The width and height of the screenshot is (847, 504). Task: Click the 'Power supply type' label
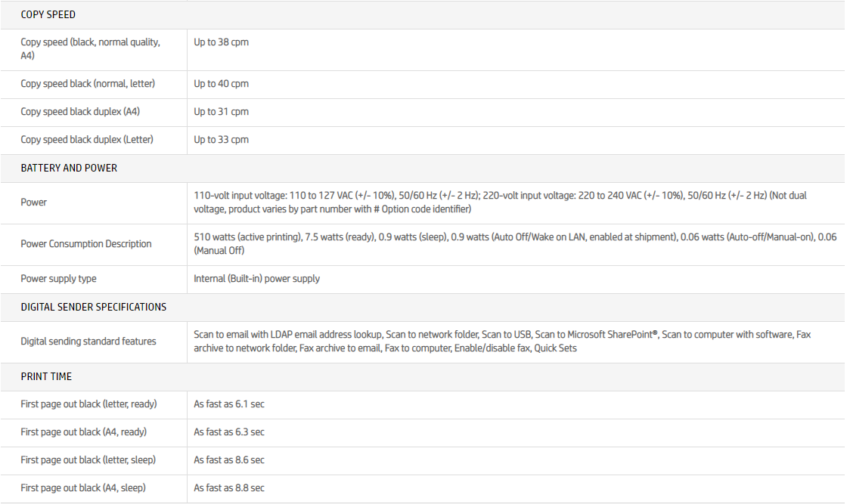(58, 278)
